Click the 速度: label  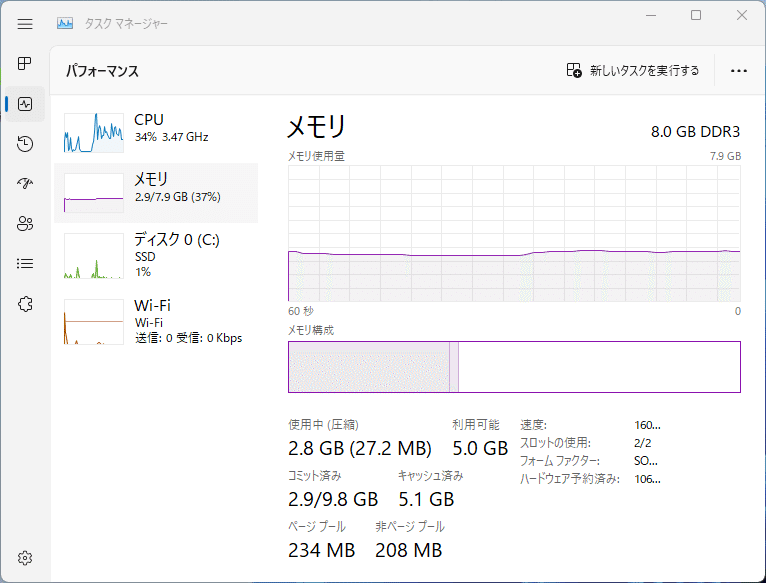(x=533, y=425)
